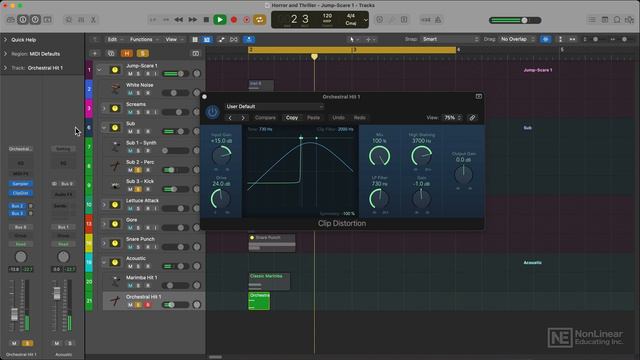Mute the Marimba Hit 1 track
Screen dimensions: 640x360
[x=130, y=286]
